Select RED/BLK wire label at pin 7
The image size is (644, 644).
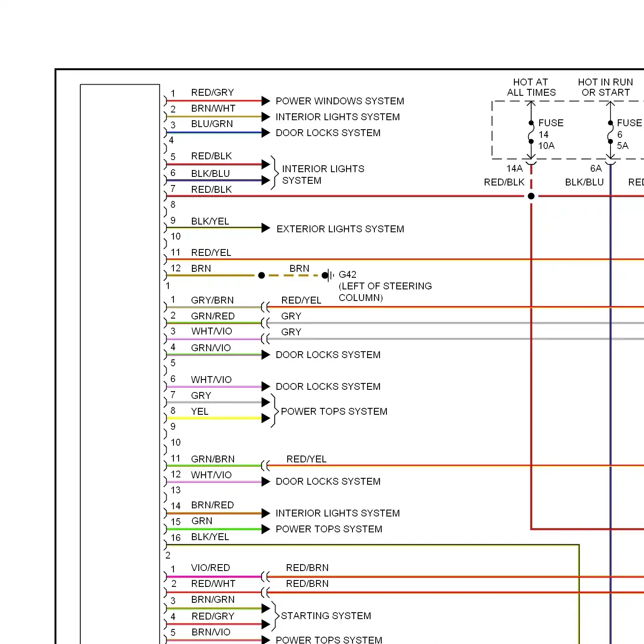tap(211, 189)
